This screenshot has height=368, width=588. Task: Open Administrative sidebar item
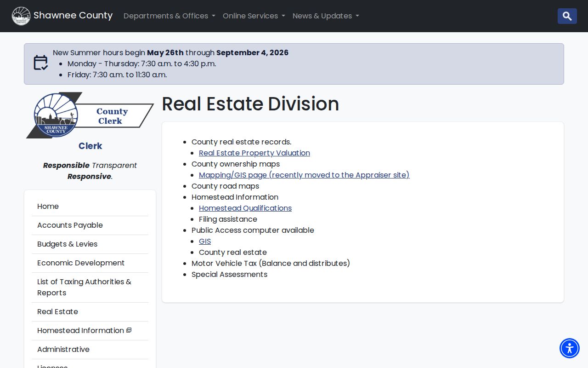point(90,350)
